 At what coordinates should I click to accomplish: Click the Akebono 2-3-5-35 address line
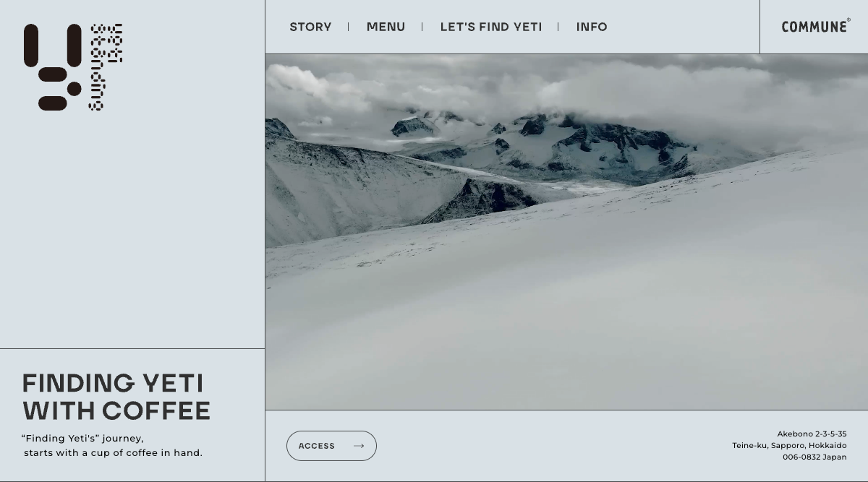[x=812, y=434]
